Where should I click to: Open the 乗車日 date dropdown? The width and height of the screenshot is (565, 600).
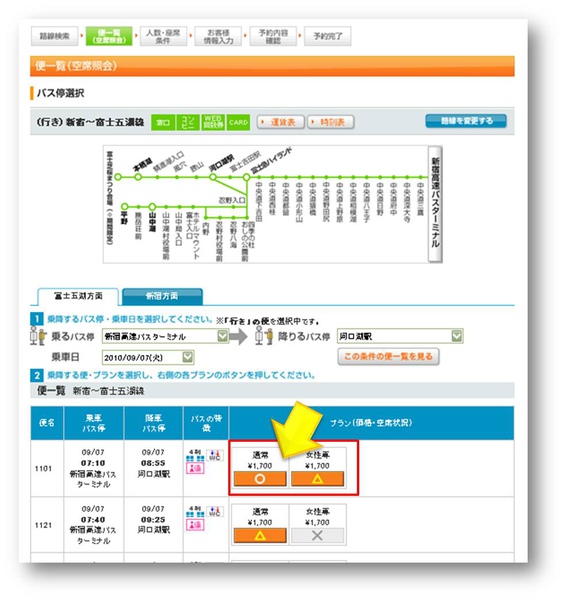[x=148, y=357]
